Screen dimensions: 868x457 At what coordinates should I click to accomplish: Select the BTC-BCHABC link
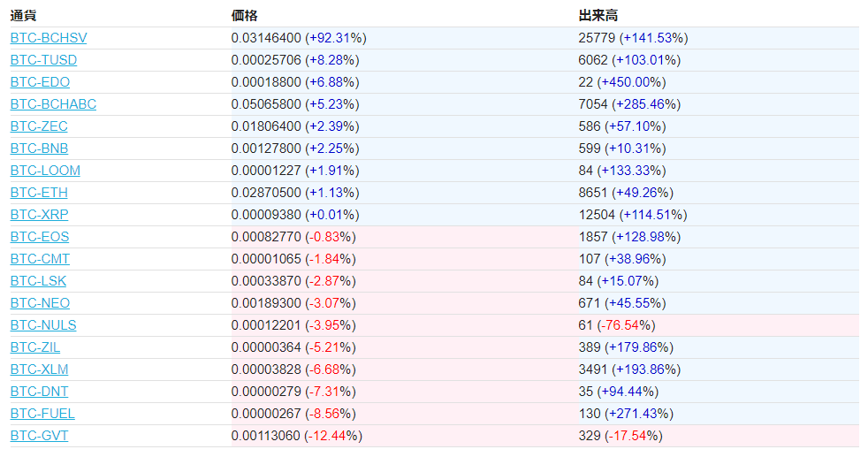click(x=53, y=104)
